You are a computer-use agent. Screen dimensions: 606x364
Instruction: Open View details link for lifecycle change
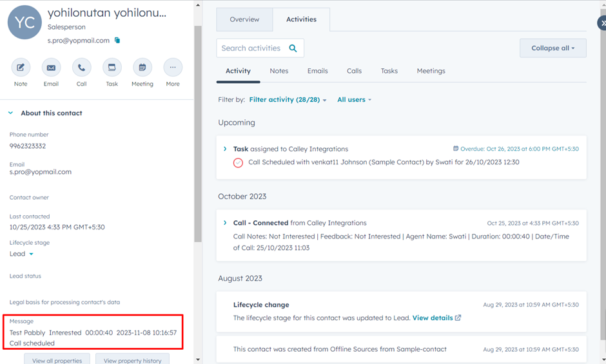tap(436, 318)
